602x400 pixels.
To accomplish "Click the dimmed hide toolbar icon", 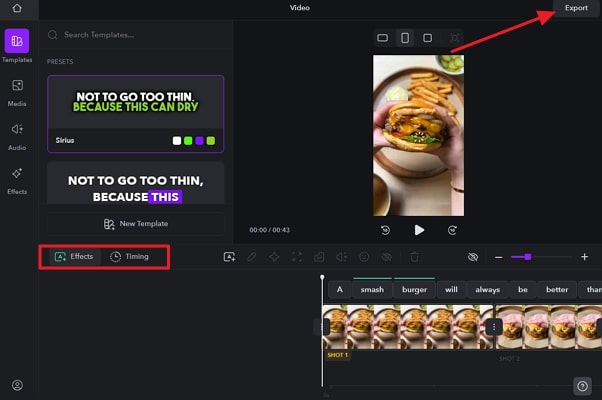I will pos(387,257).
